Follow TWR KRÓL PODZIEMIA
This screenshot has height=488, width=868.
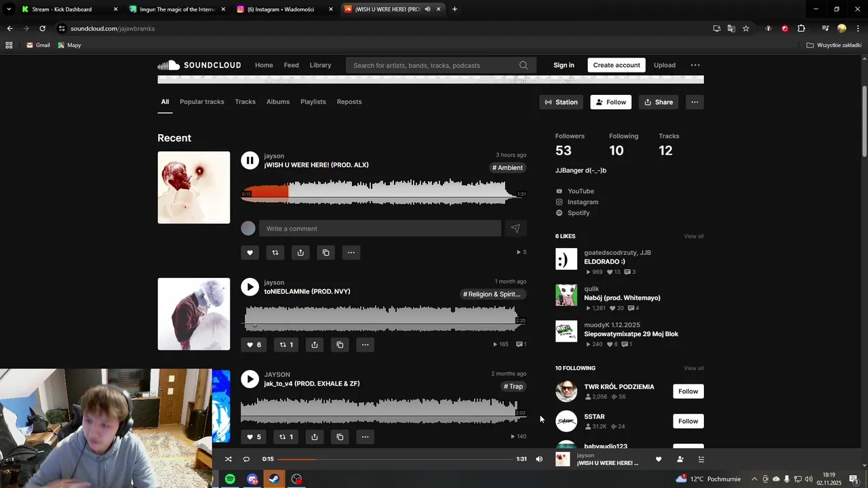click(688, 391)
